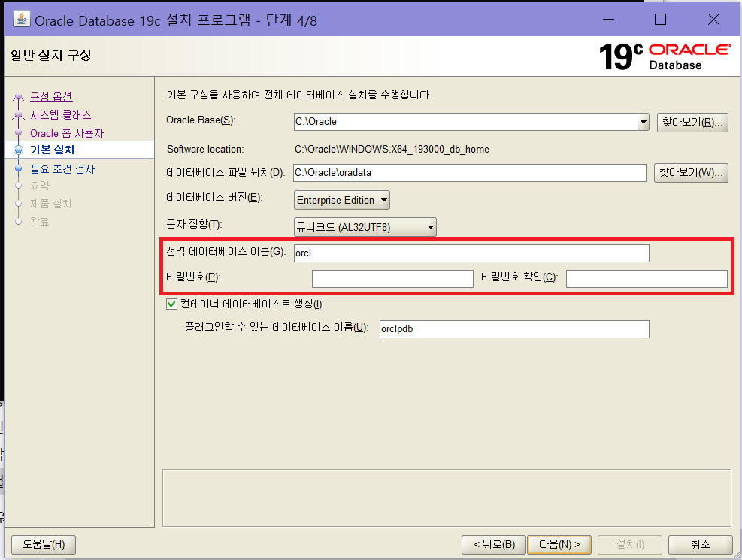Minimize the Oracle installer window
The height and width of the screenshot is (560, 742).
(x=608, y=20)
